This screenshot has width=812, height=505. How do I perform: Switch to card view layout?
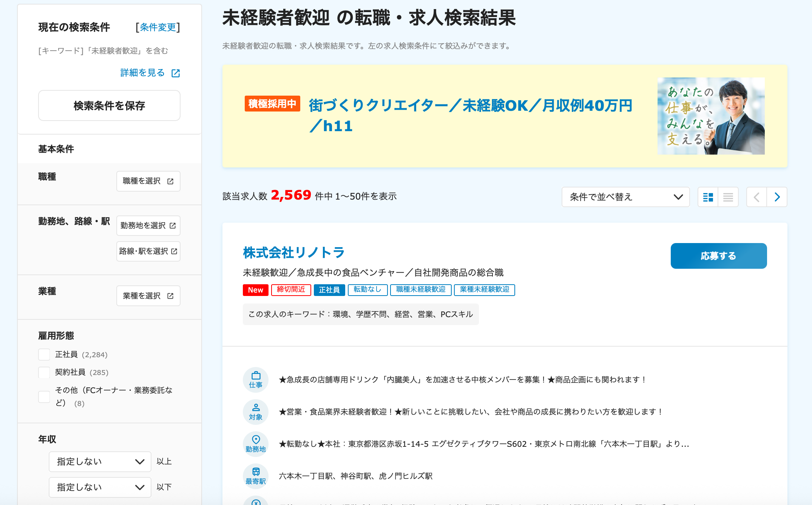coord(708,197)
